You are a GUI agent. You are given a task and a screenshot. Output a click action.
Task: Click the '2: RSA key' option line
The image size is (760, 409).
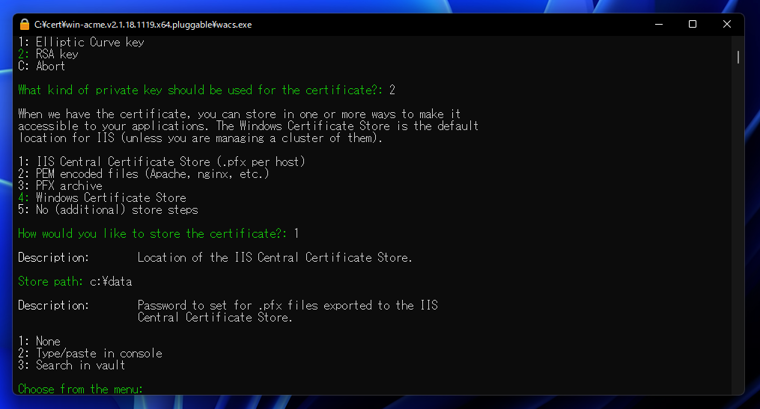pos(48,54)
